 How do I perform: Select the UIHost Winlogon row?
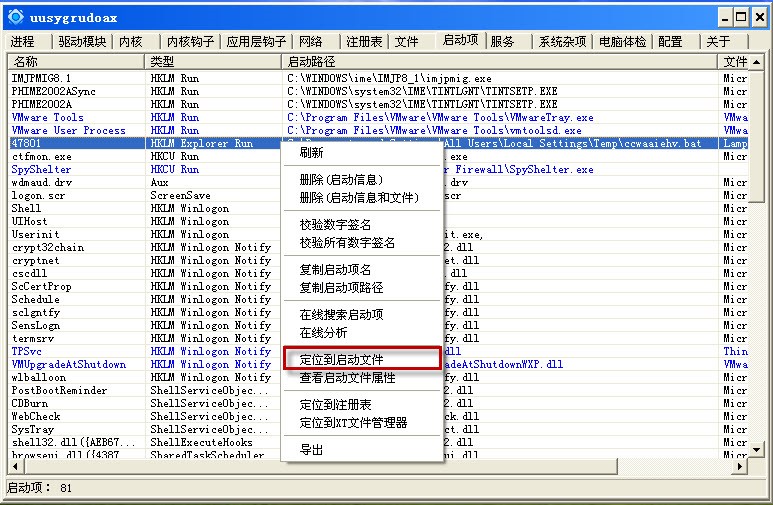coord(379,221)
